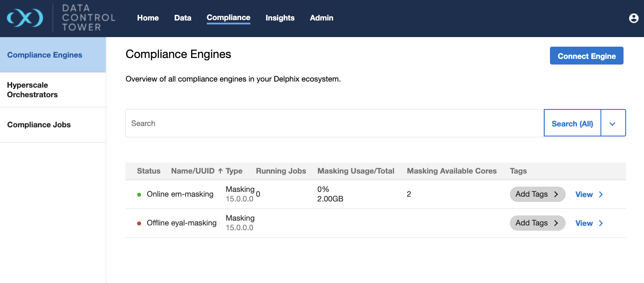
Task: Switch to the Insights menu
Action: click(x=280, y=18)
